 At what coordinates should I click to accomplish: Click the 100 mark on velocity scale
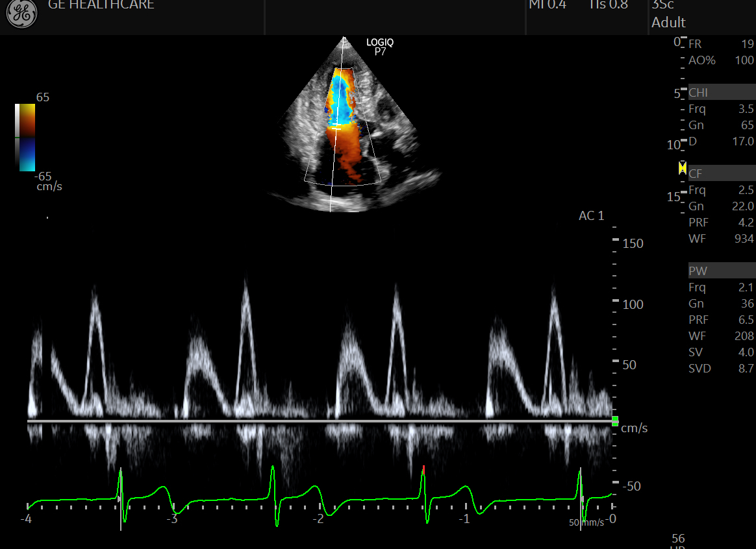(633, 304)
